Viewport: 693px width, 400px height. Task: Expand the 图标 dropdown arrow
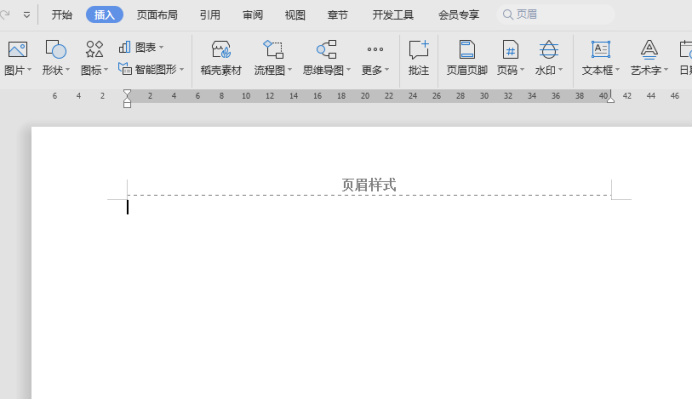[106, 70]
